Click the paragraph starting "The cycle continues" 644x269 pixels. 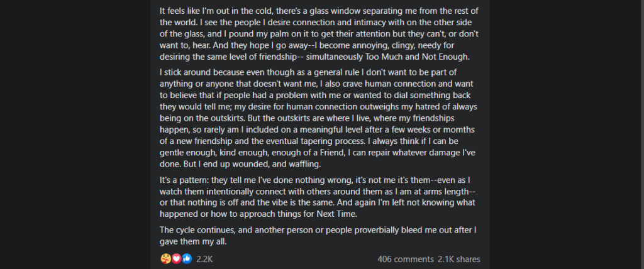pos(319,236)
